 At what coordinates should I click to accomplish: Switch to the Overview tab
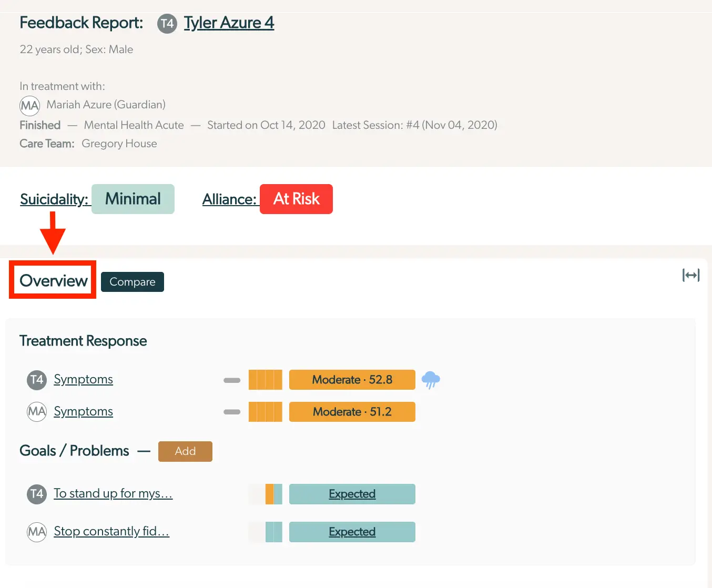52,280
